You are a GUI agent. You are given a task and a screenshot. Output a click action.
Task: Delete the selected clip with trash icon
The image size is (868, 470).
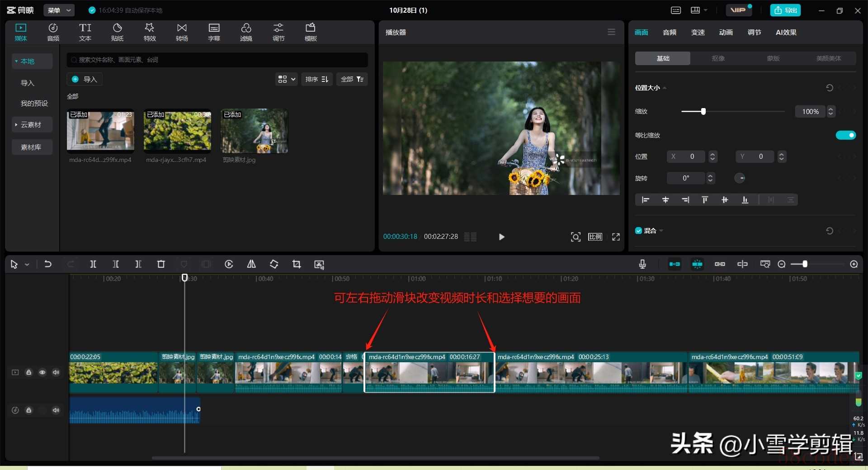click(x=161, y=264)
